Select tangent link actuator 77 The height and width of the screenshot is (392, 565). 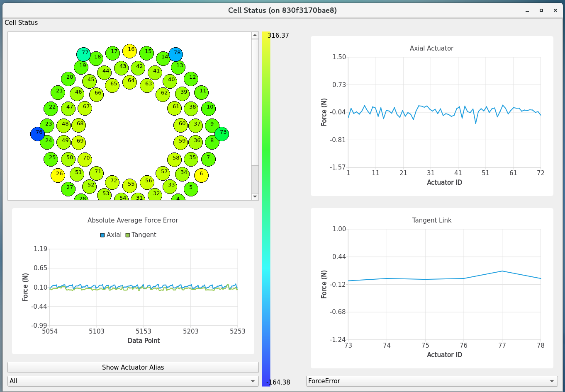pos(84,54)
